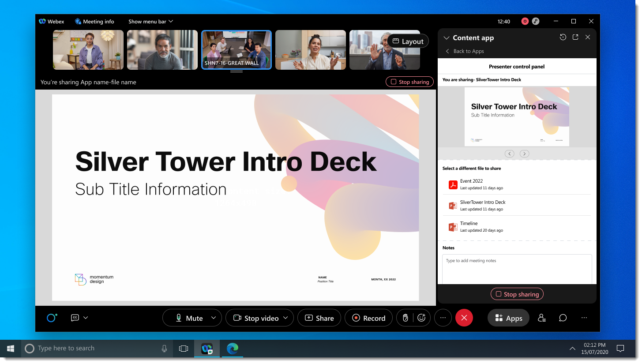This screenshot has height=364, width=642.
Task: Expand closed captions options arrow
Action: point(86,318)
